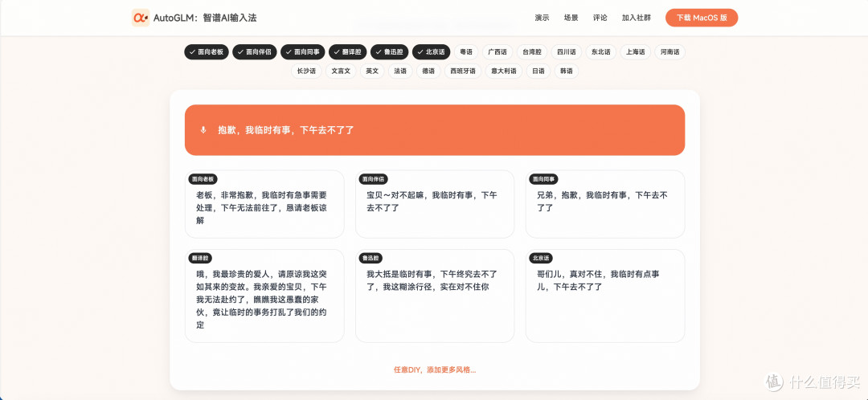Select the result text starting 哥们儿，真对不住
This screenshot has width=868, height=400.
pyautogui.click(x=598, y=280)
